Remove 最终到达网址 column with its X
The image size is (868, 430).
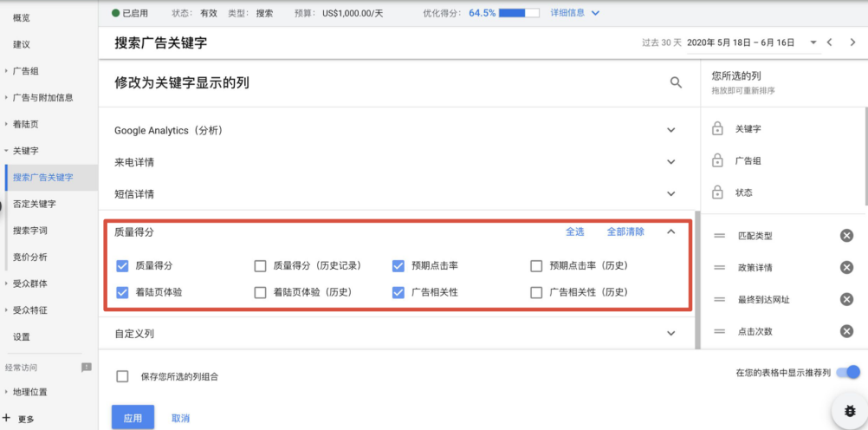pos(846,300)
